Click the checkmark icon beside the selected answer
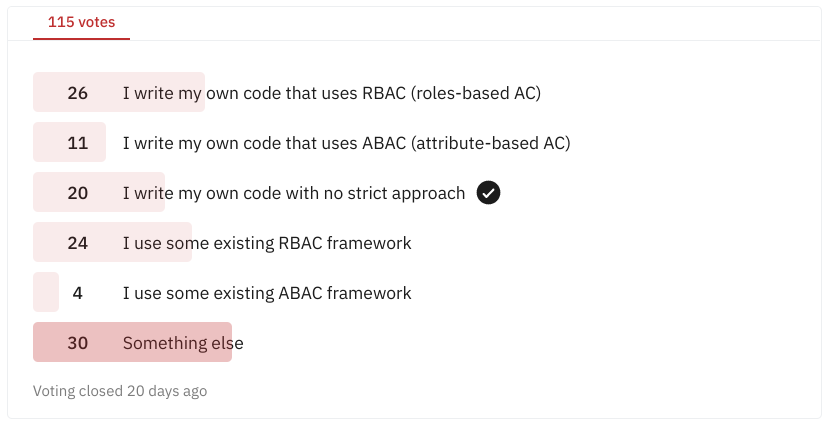Viewport: 829px width, 425px height. (x=488, y=193)
